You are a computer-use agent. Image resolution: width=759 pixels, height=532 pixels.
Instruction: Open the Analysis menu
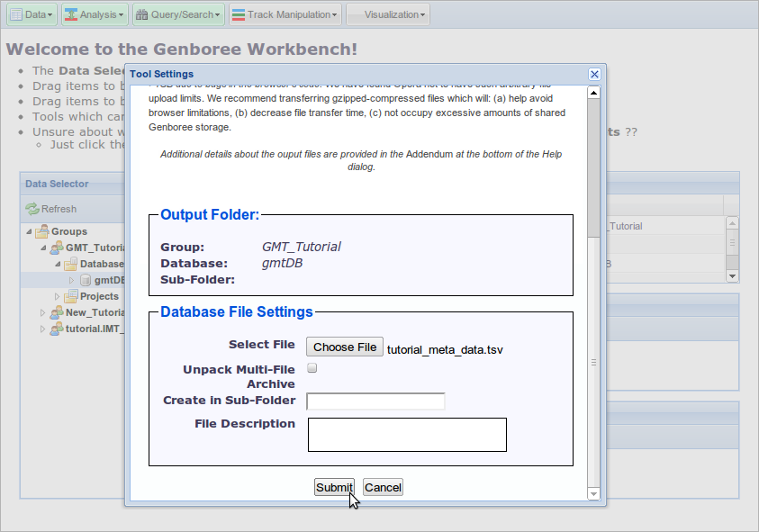point(95,14)
